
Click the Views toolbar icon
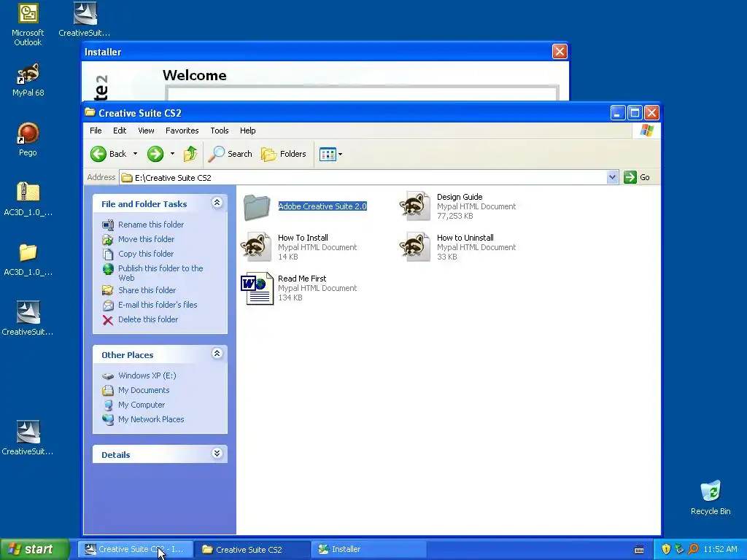coord(328,155)
